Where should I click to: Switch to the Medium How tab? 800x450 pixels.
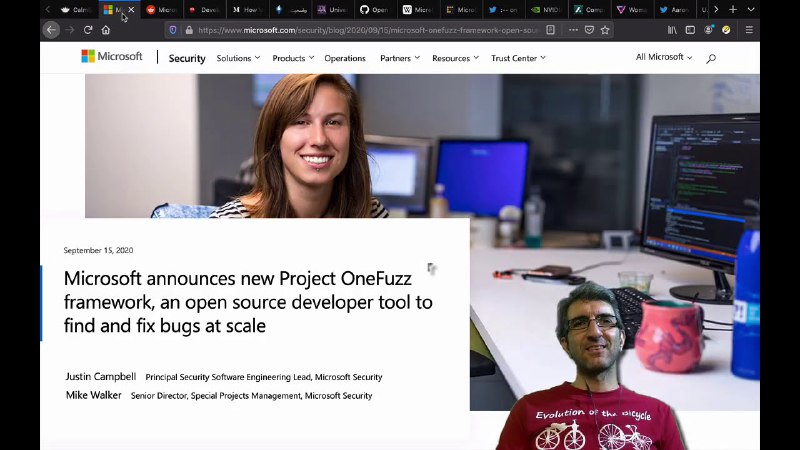click(246, 9)
